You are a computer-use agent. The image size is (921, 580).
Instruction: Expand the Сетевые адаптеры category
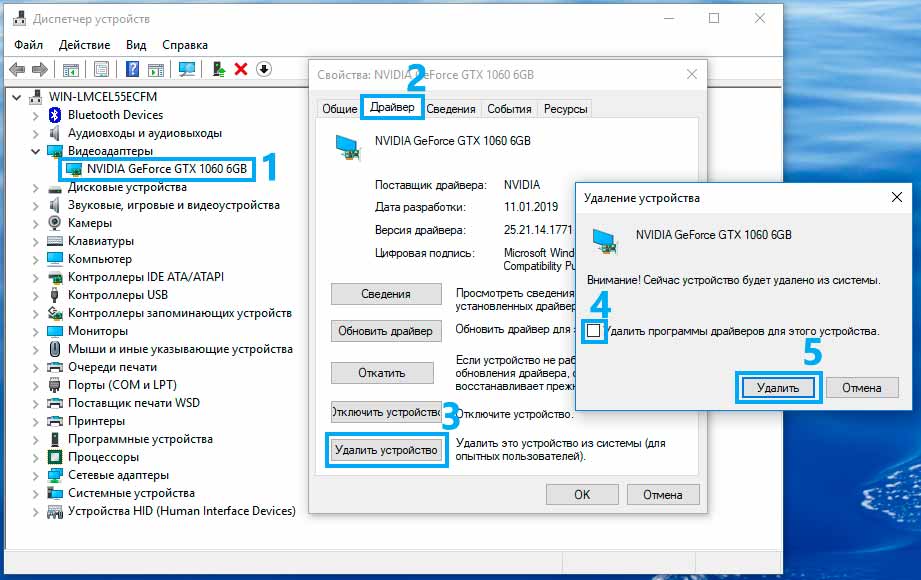[36, 475]
